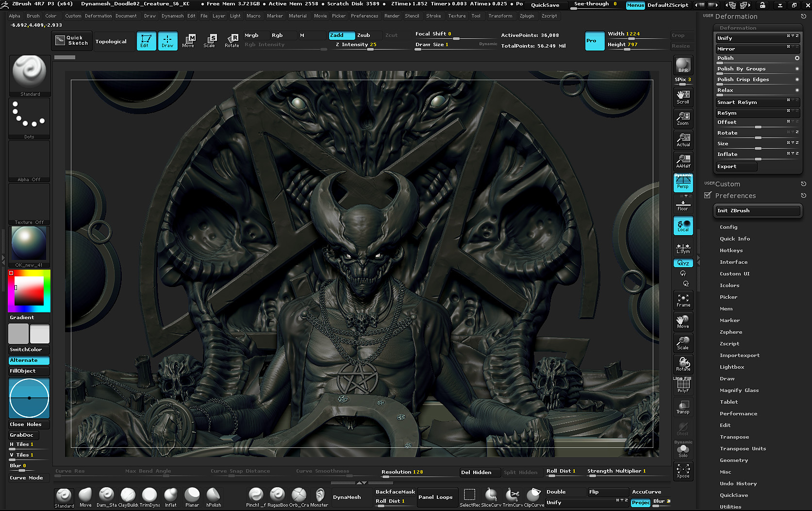Viewport: 812px width, 511px height.
Task: Expand the Undo History section
Action: [738, 483]
